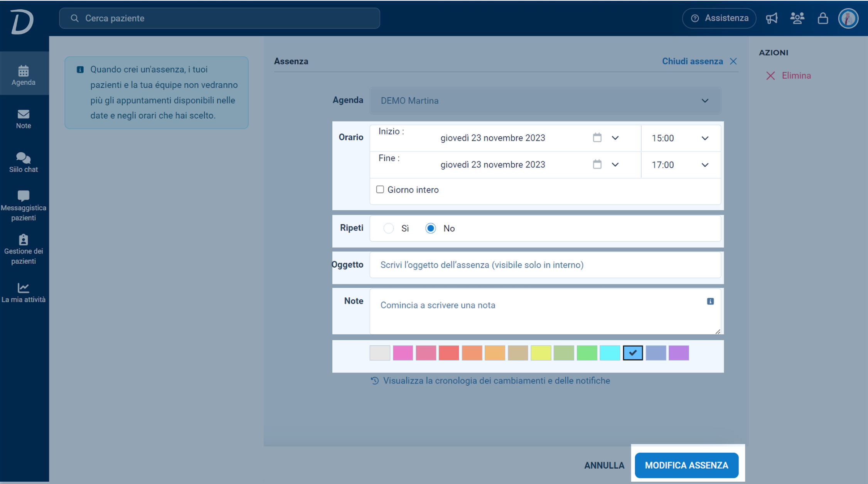The height and width of the screenshot is (484, 868).
Task: Open the end date calendar icon
Action: (597, 164)
